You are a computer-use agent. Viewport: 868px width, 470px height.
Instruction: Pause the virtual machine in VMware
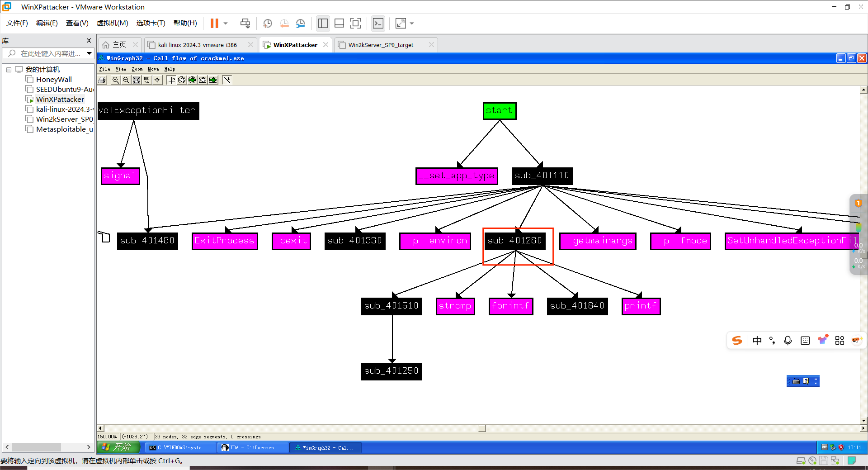pos(214,24)
